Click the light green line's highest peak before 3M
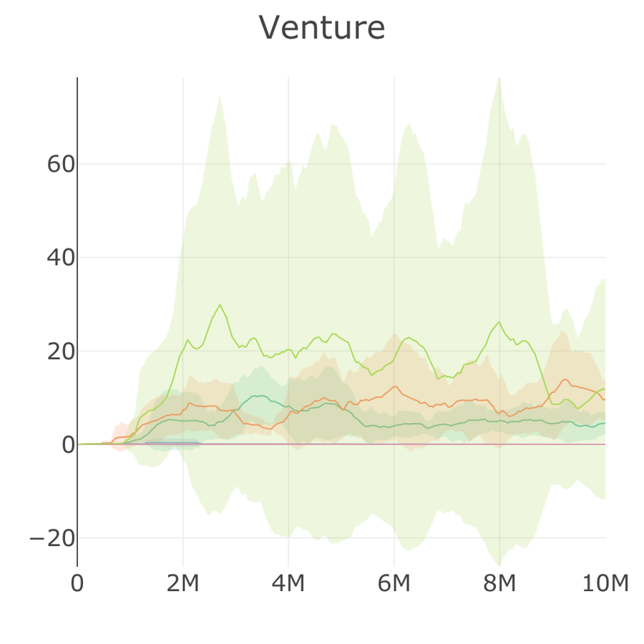The height and width of the screenshot is (644, 644). click(220, 305)
